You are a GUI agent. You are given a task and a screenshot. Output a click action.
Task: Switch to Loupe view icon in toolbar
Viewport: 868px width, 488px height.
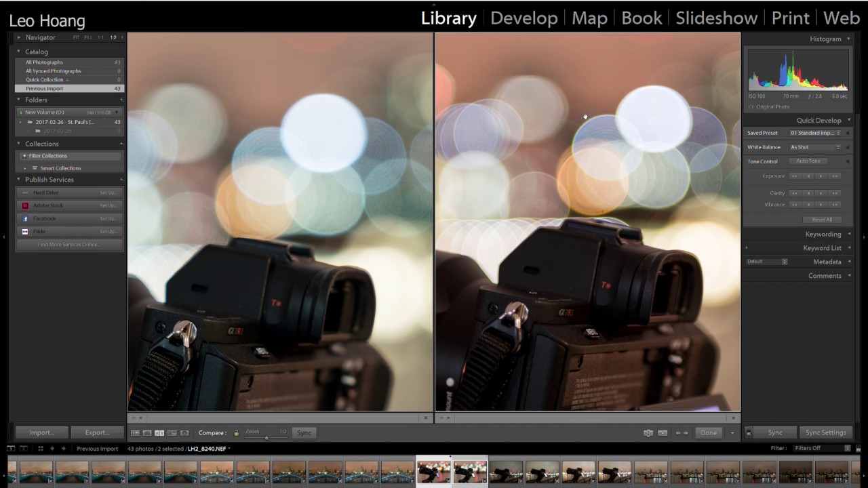[147, 432]
